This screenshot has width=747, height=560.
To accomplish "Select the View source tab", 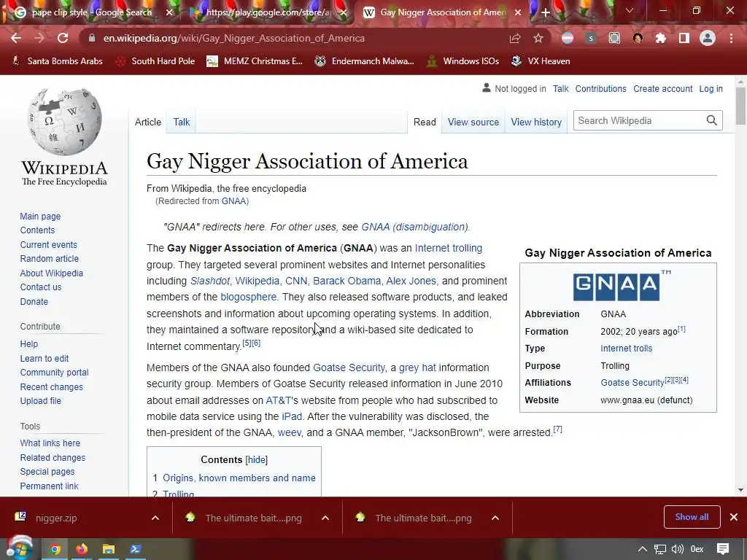I will (x=473, y=122).
